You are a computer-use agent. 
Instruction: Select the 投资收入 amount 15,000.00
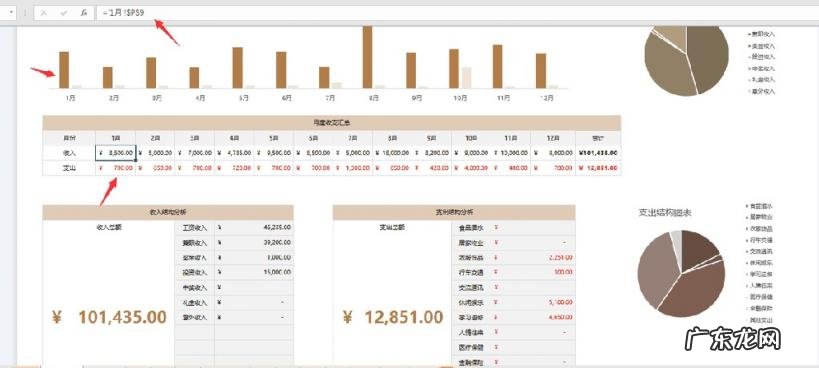coord(254,272)
